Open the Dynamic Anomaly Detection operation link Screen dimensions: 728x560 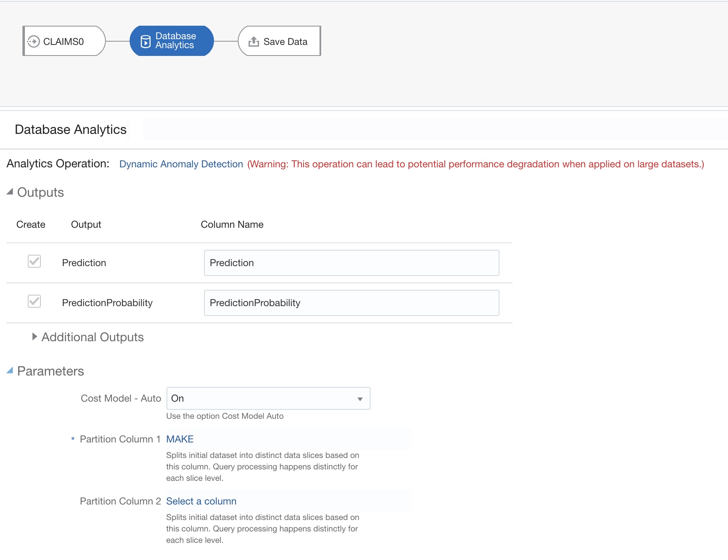click(181, 164)
